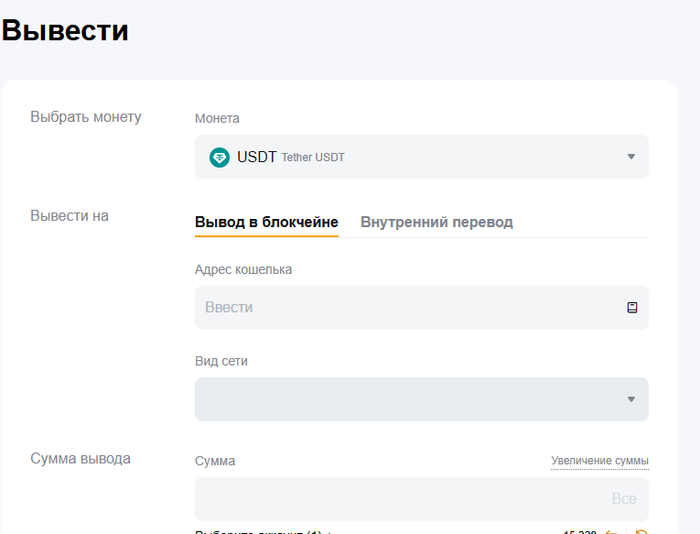
Task: Open the address book icon in wallet field
Action: click(x=632, y=308)
